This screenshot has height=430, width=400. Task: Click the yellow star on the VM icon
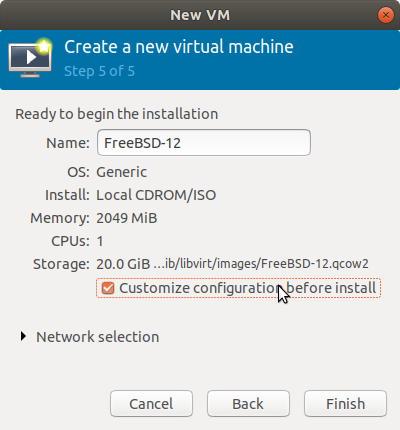[x=44, y=46]
